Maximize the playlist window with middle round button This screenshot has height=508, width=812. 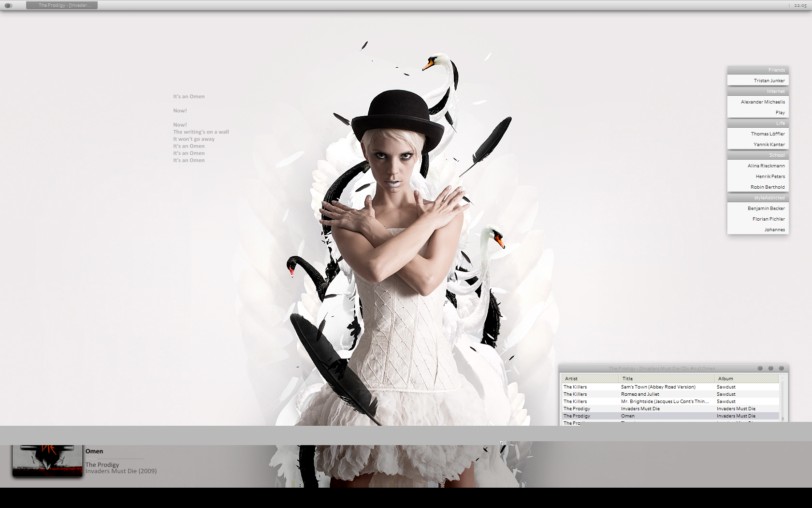pyautogui.click(x=771, y=369)
